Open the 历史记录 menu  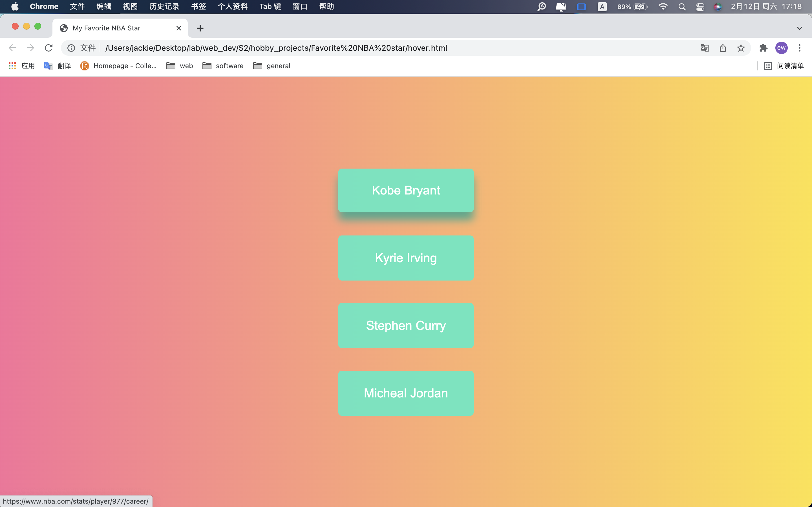[164, 7]
